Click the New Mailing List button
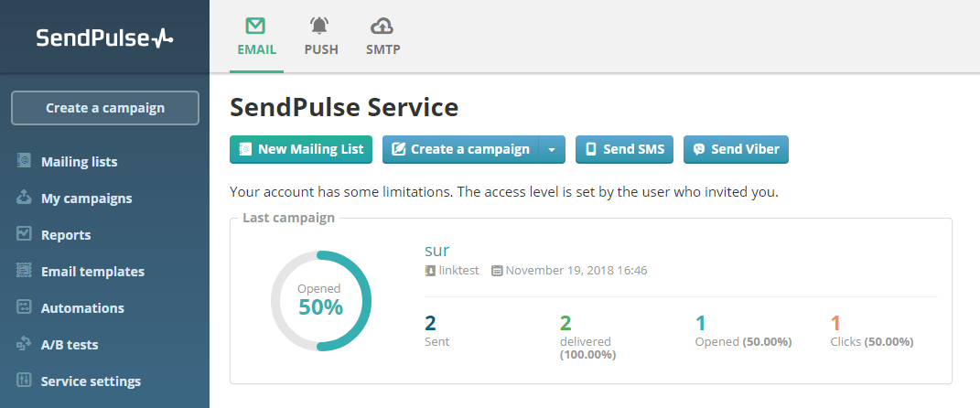980x408 pixels. click(301, 149)
